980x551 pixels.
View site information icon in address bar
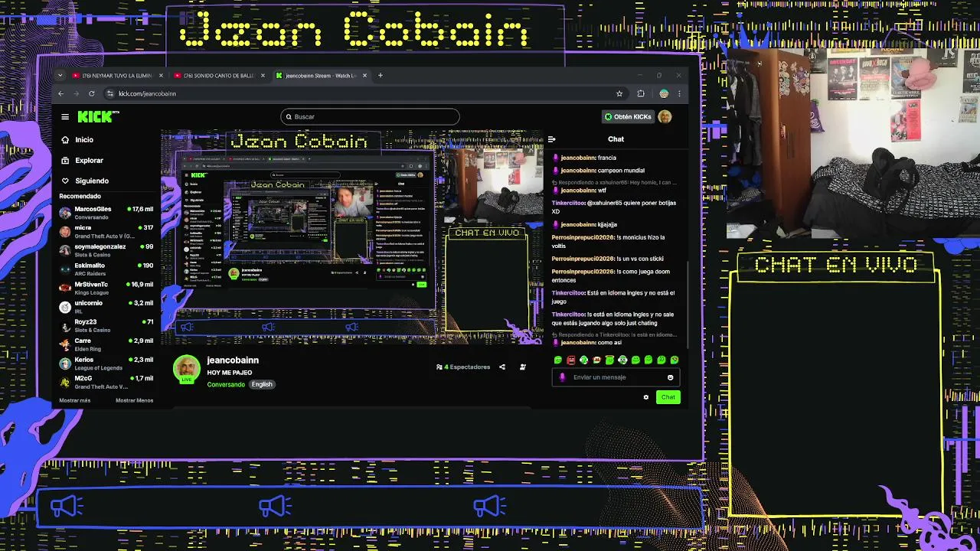coord(110,94)
